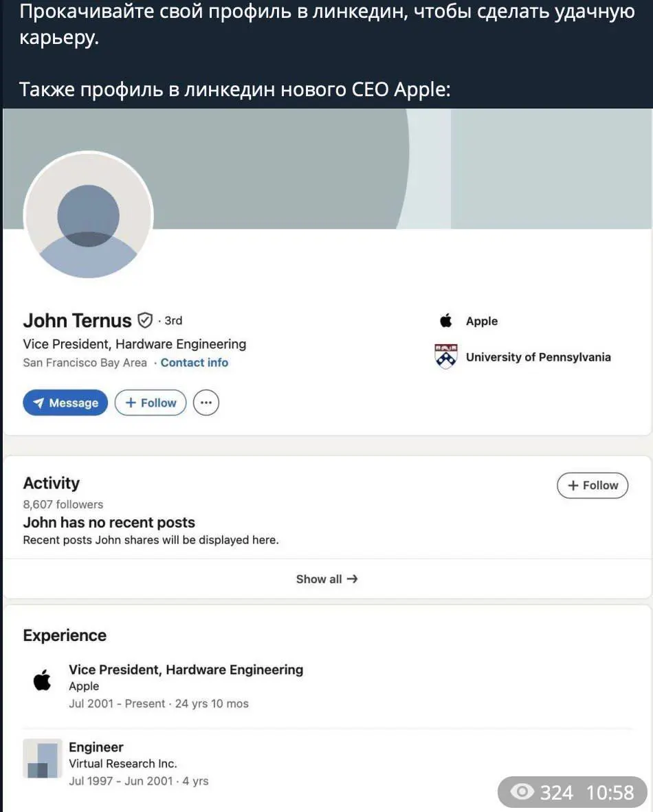Click the Apple logo in the profile header
This screenshot has width=653, height=812.
click(x=445, y=321)
